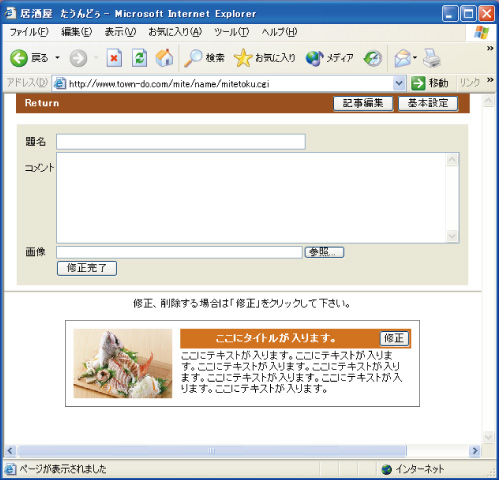The image size is (499, 480).
Task: Open Favorites star in toolbar
Action: (243, 58)
